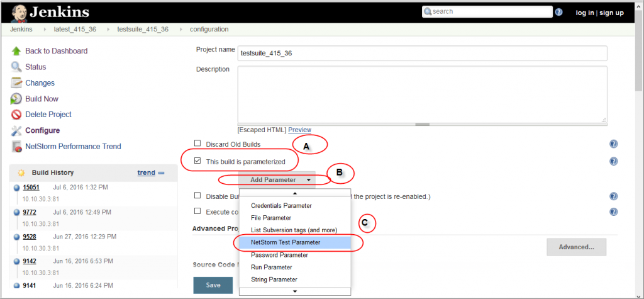Trigger the Build Now link
Image resolution: width=644 pixels, height=299 pixels.
click(42, 99)
